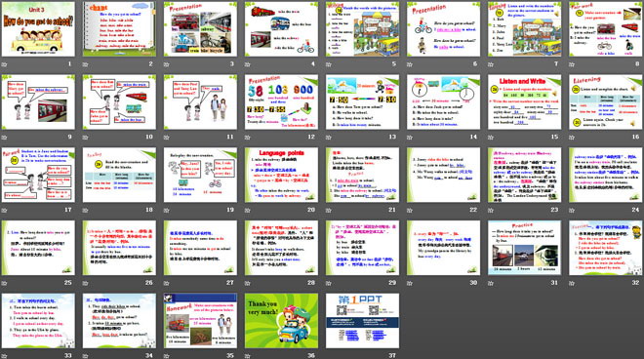Select the Unit 3 title slide thumbnail
The width and height of the screenshot is (644, 359).
click(38, 29)
